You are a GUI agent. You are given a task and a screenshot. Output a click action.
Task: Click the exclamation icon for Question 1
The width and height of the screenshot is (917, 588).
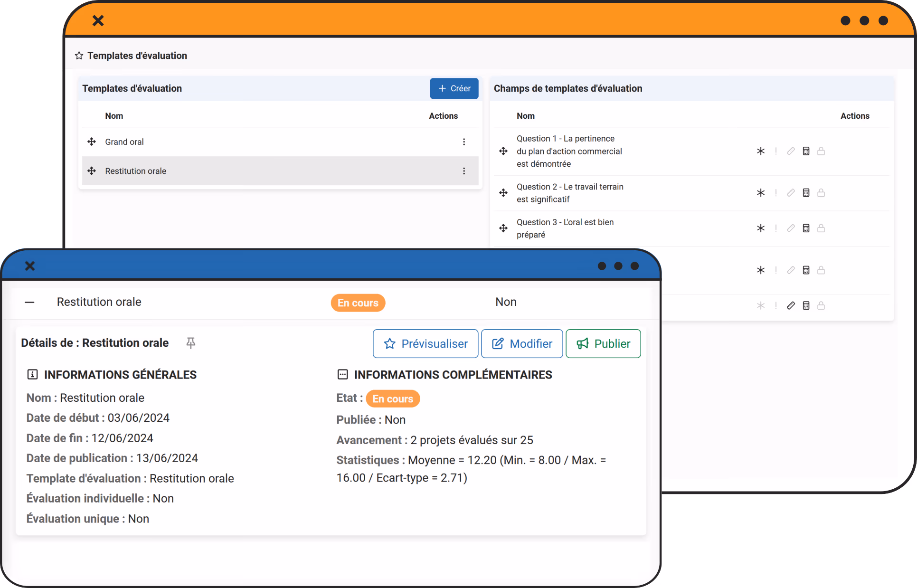[x=776, y=151]
